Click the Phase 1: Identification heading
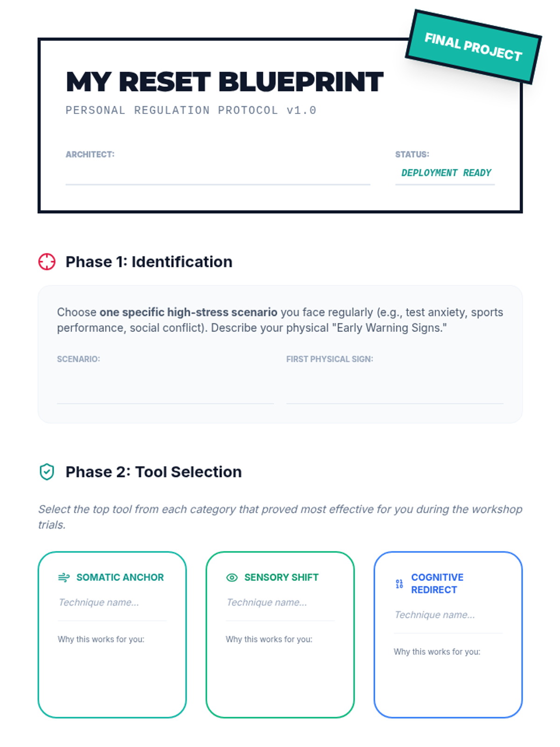The image size is (560, 747). pyautogui.click(x=149, y=262)
